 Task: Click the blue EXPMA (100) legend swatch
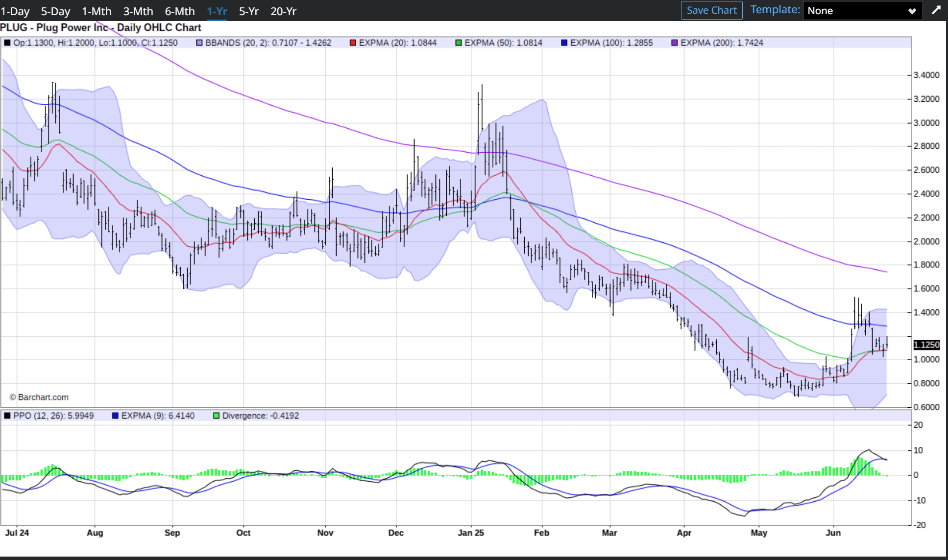pyautogui.click(x=564, y=43)
